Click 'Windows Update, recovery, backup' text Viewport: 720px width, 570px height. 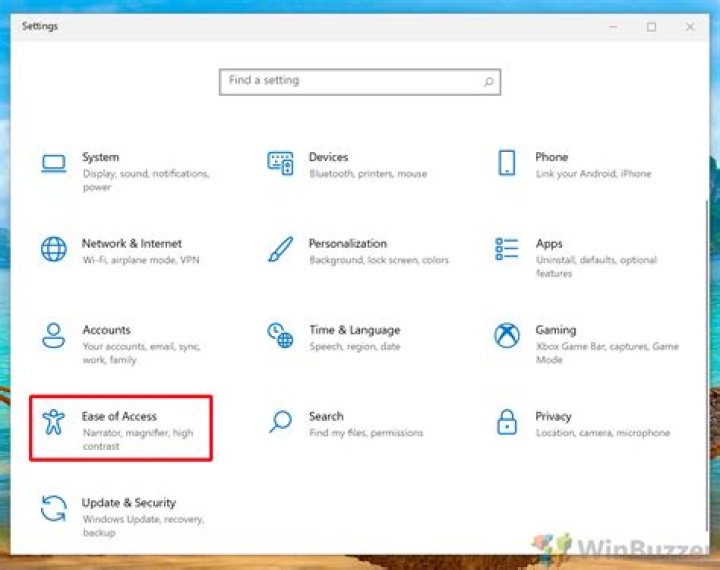(143, 525)
